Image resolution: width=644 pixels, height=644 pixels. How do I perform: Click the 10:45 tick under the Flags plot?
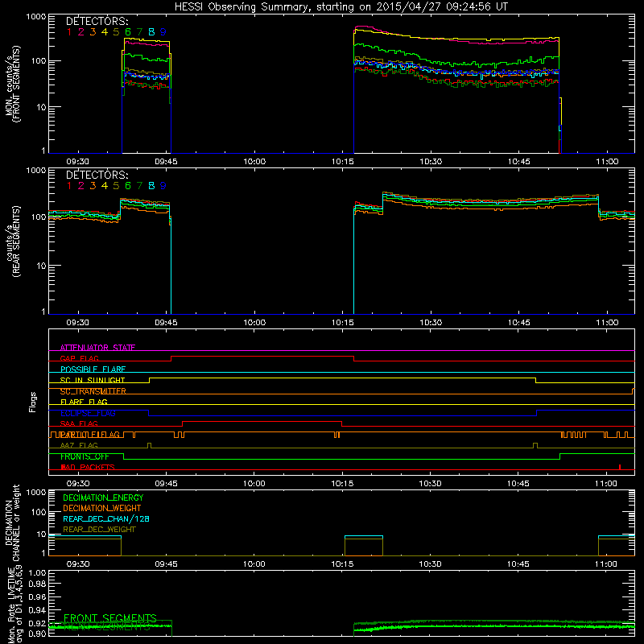click(x=518, y=484)
